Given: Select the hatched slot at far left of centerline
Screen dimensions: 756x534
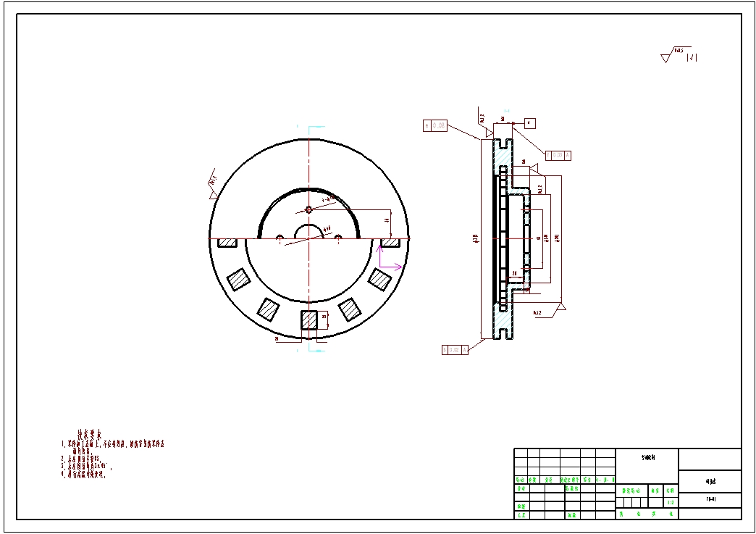Looking at the screenshot, I should tap(228, 243).
